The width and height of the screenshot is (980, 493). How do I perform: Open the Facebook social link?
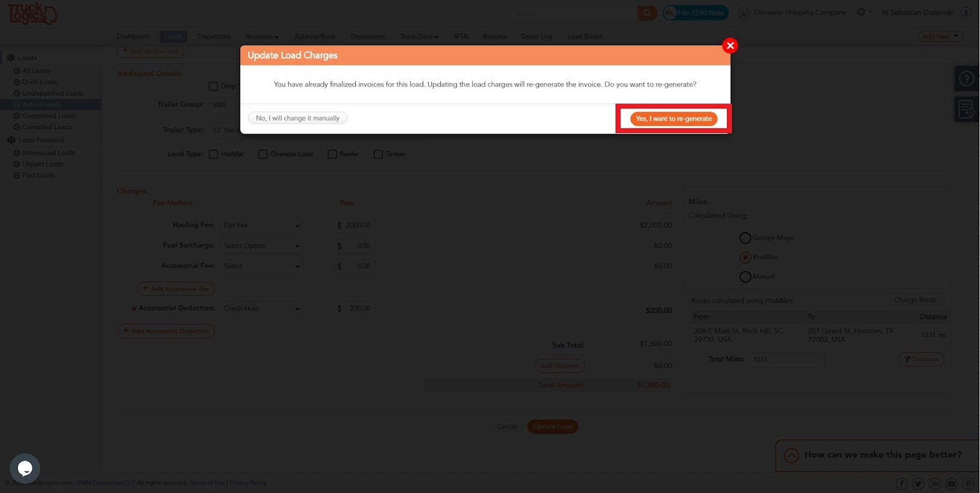(902, 484)
